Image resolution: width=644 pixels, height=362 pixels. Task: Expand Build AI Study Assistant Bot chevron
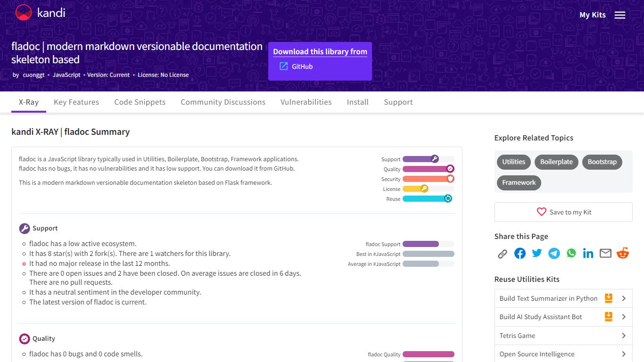point(624,317)
